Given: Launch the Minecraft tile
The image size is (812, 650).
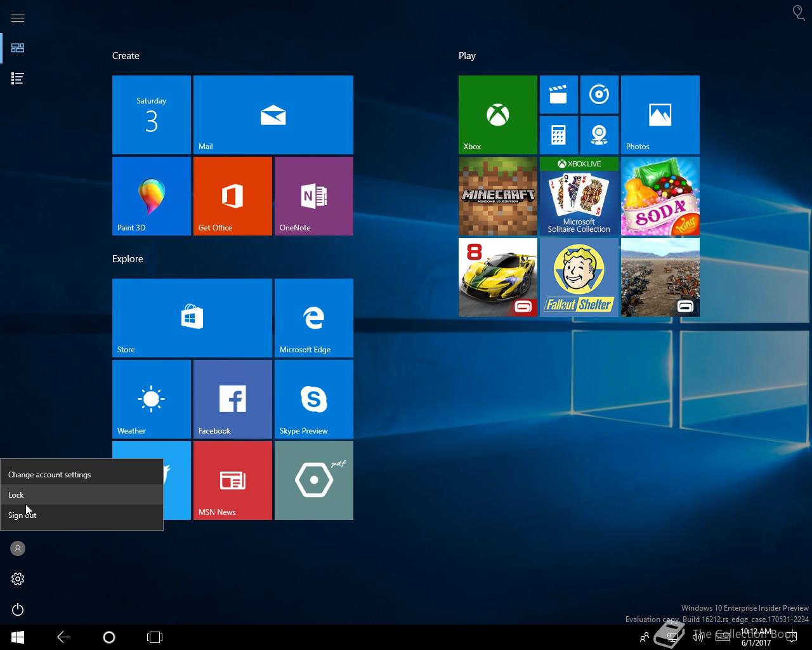Looking at the screenshot, I should pos(498,196).
